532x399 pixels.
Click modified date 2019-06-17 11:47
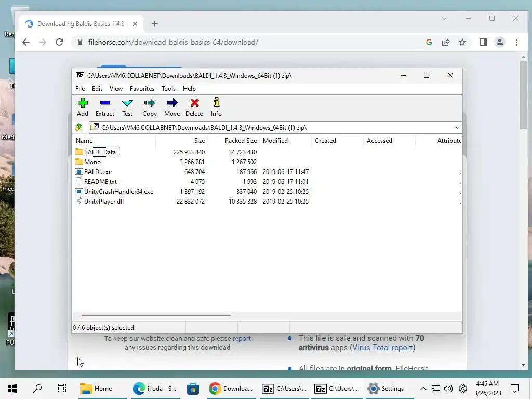tap(286, 171)
